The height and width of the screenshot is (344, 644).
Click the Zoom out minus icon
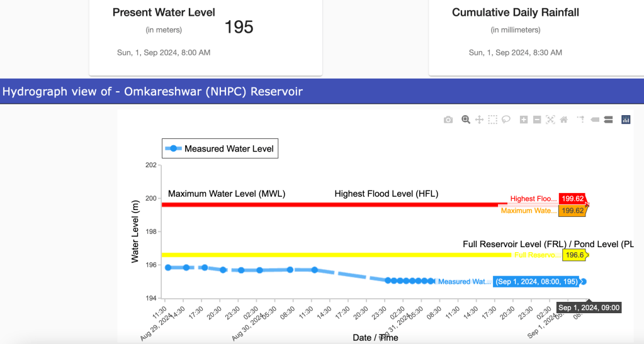pos(537,119)
